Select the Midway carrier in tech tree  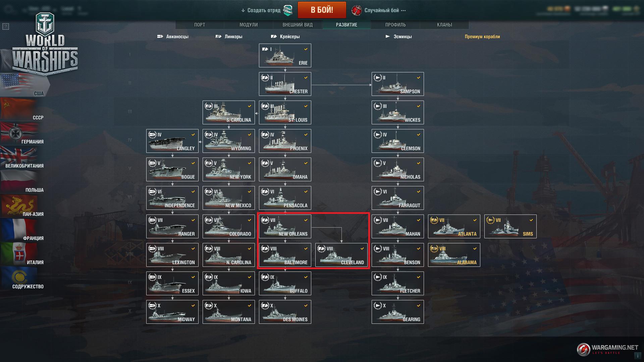pyautogui.click(x=172, y=312)
